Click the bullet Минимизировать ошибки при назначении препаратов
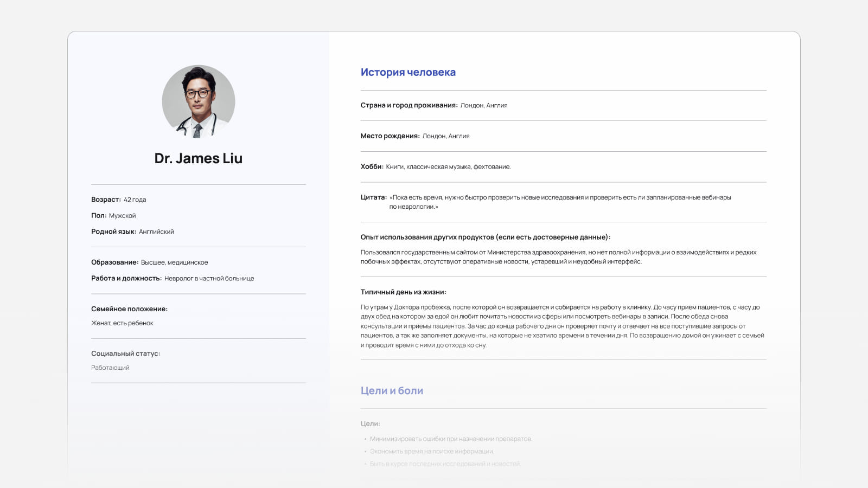Screen dimensions: 868x488 [x=451, y=438]
